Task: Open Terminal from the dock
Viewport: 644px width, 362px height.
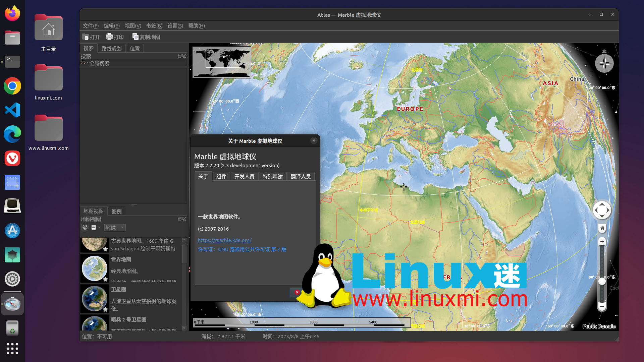Action: [x=12, y=62]
